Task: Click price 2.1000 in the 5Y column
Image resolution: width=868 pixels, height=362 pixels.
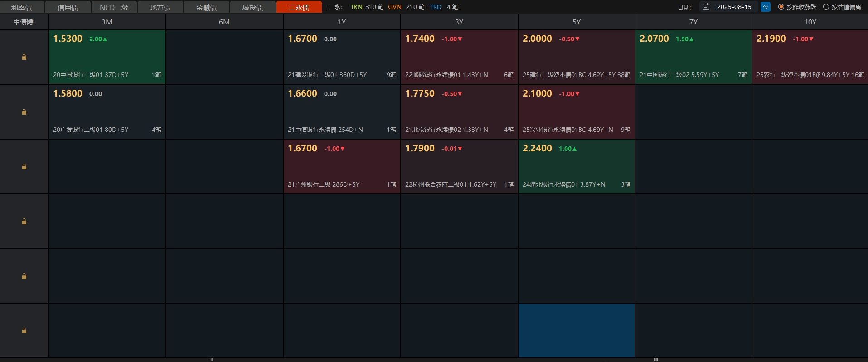Action: point(538,94)
